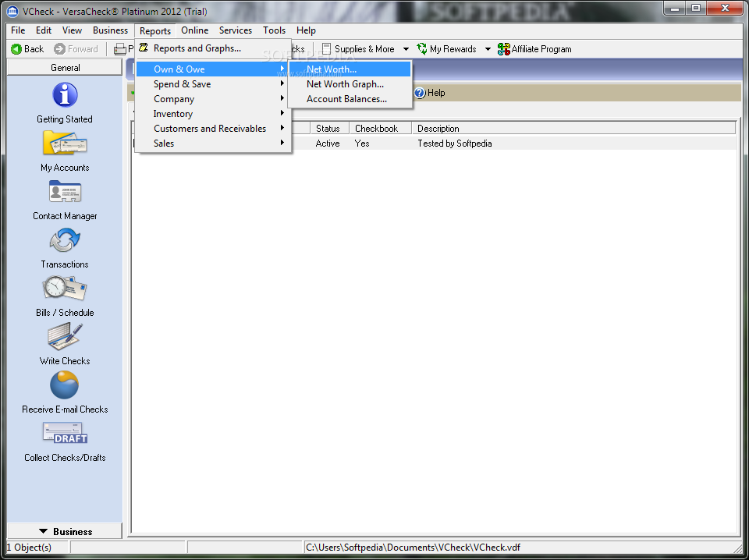Open the Edit menu
749x560 pixels.
point(44,30)
